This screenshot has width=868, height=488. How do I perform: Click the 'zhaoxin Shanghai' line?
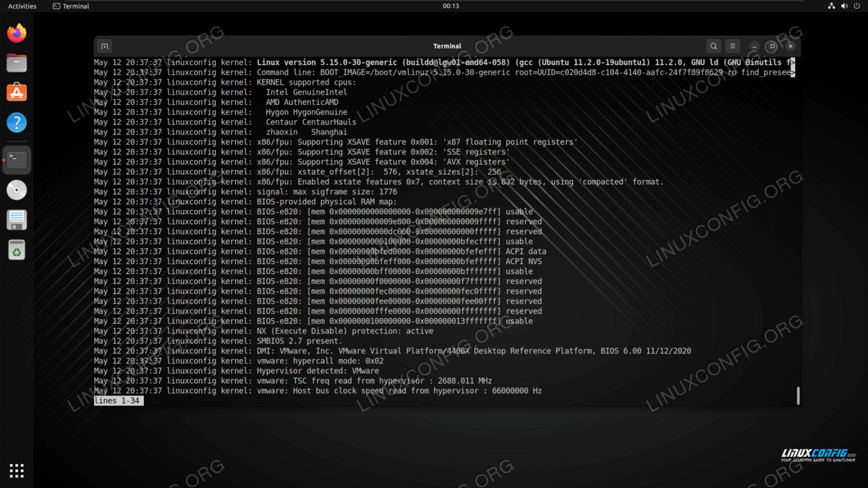[221, 132]
